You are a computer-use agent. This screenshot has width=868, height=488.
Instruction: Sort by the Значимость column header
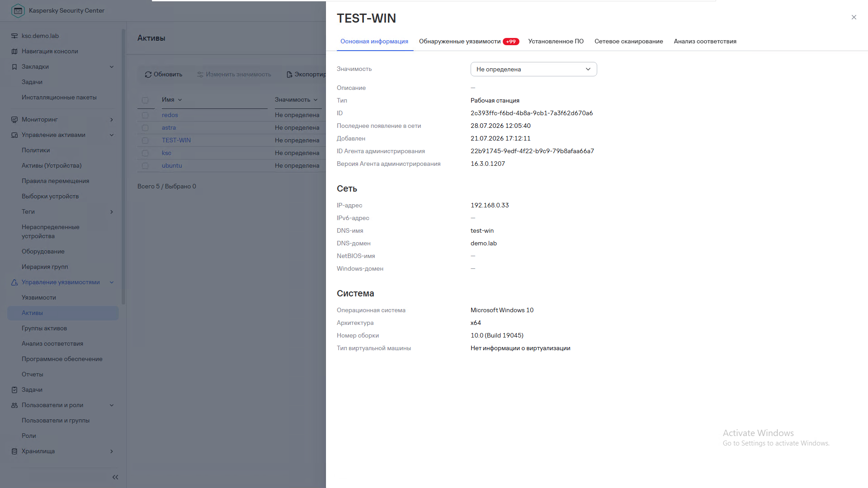click(296, 100)
